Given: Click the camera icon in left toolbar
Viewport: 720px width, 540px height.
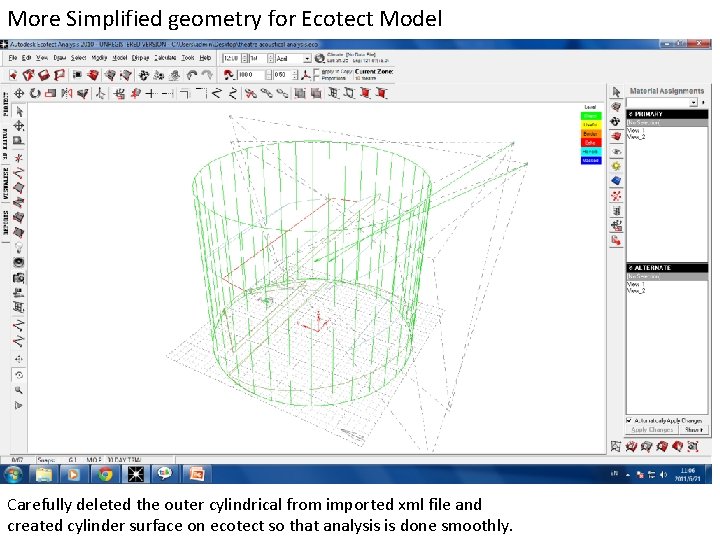Looking at the screenshot, I should pyautogui.click(x=19, y=278).
